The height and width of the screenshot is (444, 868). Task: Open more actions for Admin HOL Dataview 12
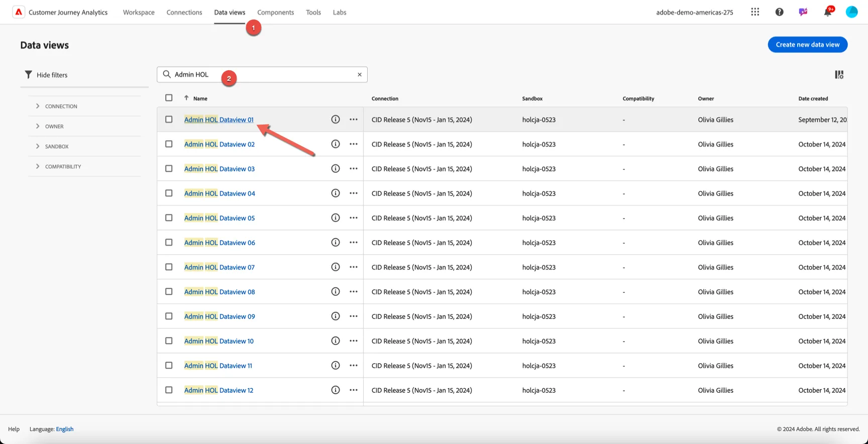[354, 390]
